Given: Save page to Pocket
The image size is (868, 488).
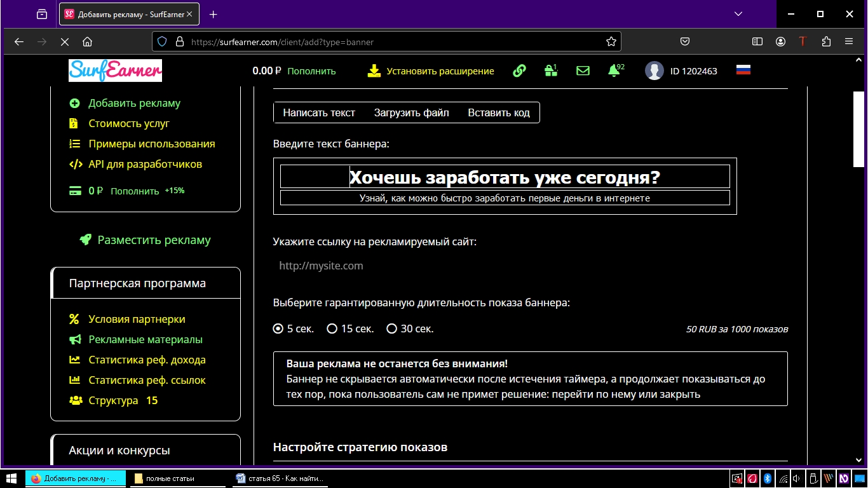Looking at the screenshot, I should point(685,41).
